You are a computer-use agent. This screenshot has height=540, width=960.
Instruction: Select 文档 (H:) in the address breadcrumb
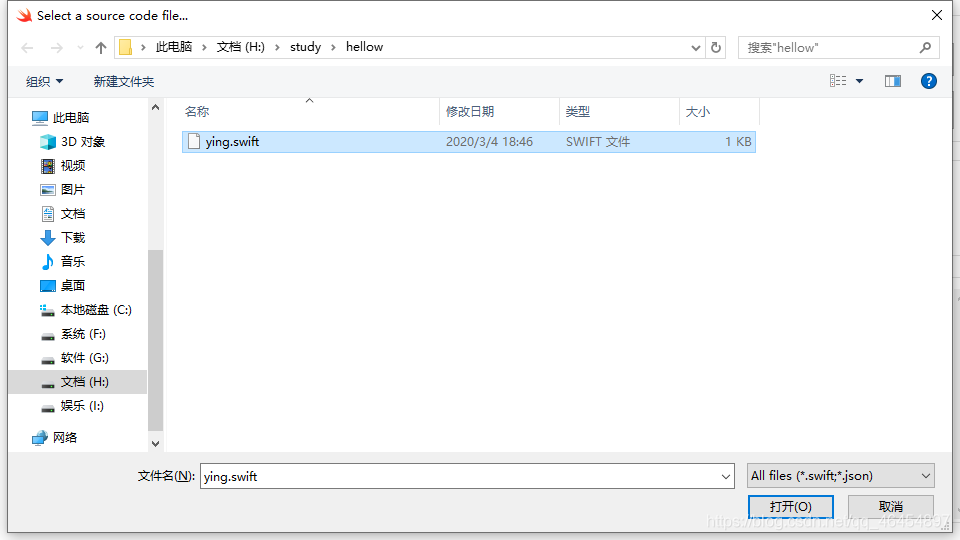tap(241, 47)
